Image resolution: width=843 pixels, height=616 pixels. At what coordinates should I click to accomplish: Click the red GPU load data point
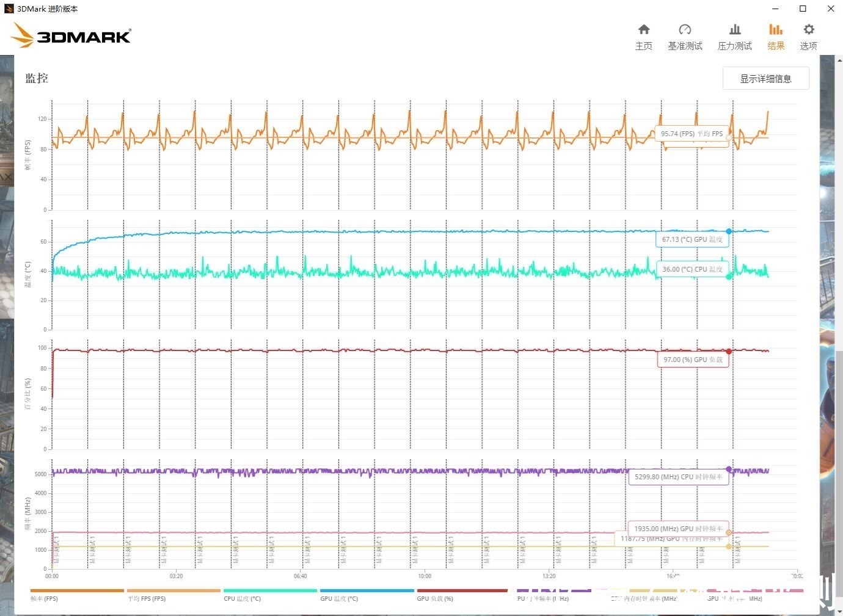coord(729,352)
